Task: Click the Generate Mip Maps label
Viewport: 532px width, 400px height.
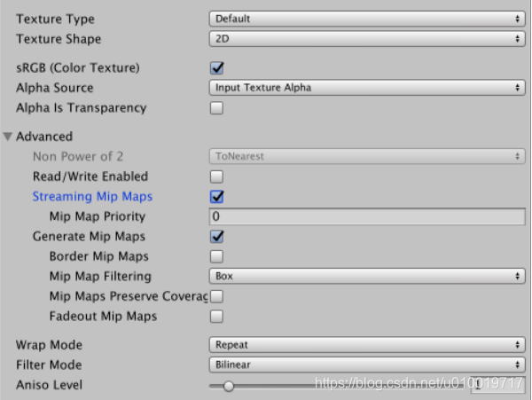Action: [x=89, y=237]
